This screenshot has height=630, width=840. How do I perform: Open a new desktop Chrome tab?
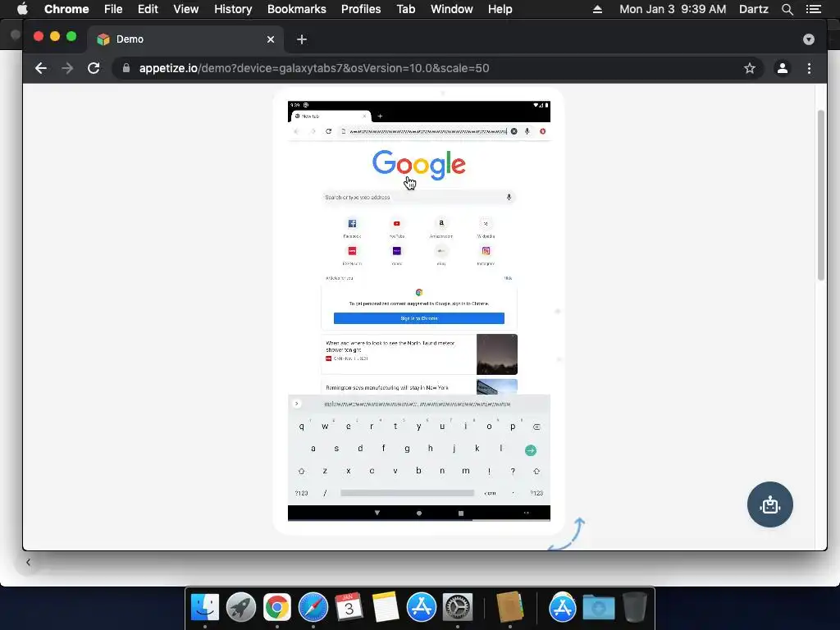[302, 39]
